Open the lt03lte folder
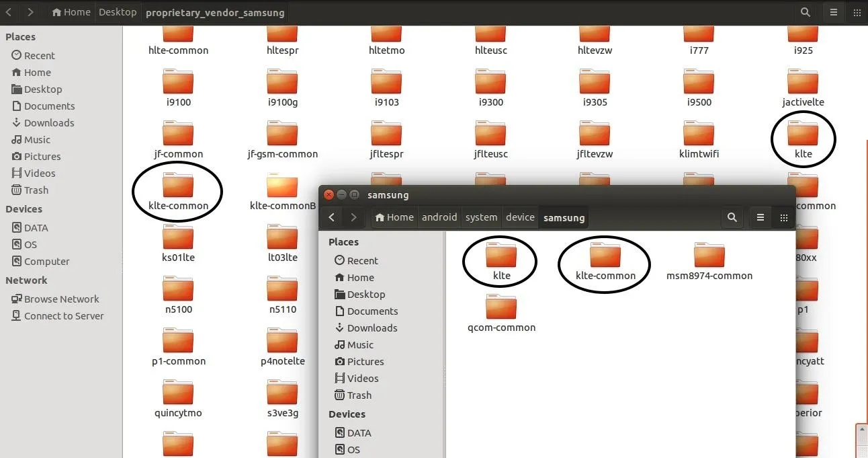The image size is (868, 458). (x=282, y=243)
